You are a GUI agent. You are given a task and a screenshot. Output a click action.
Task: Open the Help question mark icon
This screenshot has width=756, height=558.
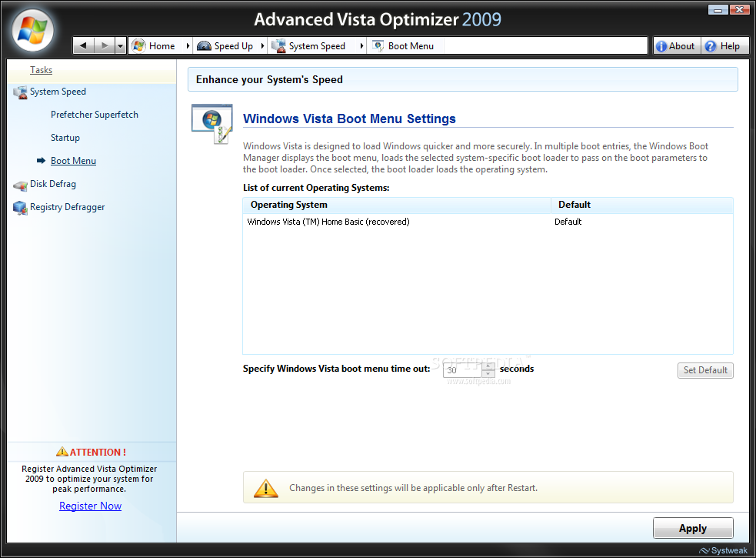pos(710,46)
